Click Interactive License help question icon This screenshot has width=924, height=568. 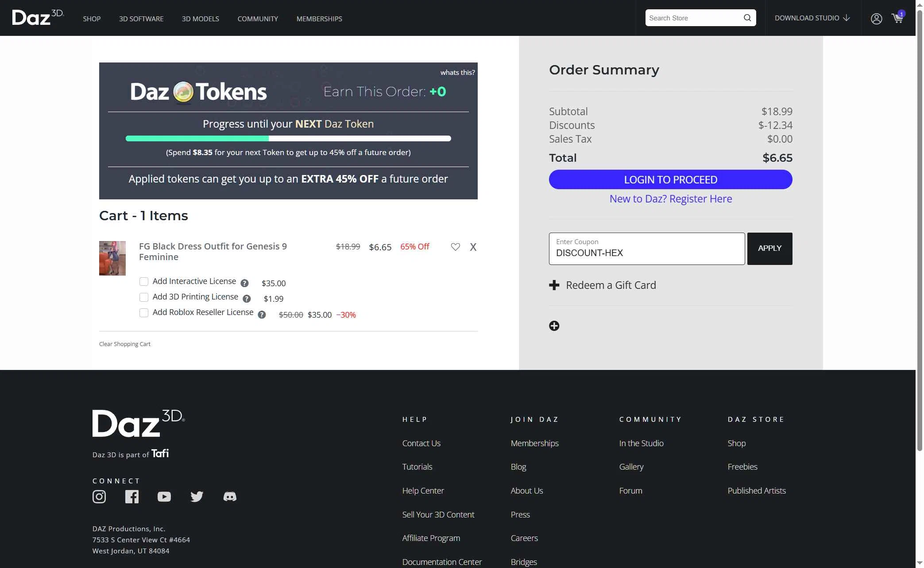(x=244, y=283)
